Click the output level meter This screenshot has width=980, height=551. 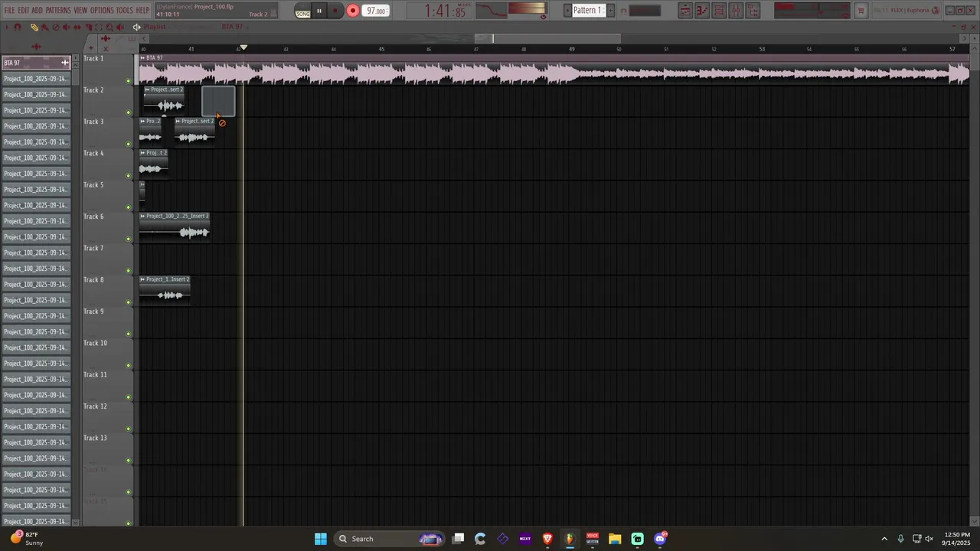click(527, 9)
